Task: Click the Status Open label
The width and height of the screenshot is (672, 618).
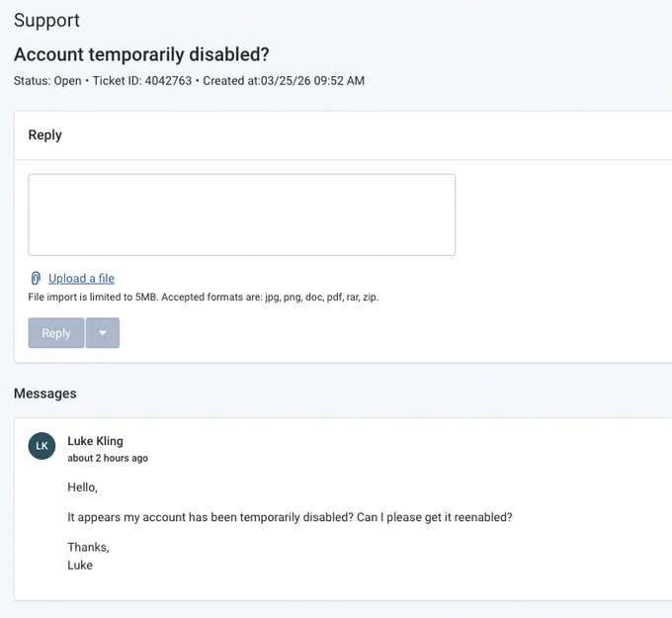Action: 47,81
